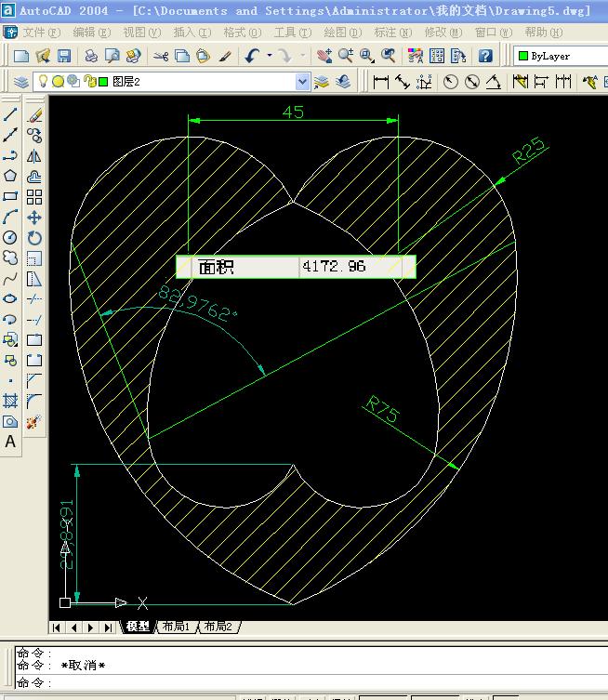This screenshot has width=608, height=700.
Task: Click the Print (plot) icon
Action: [x=91, y=56]
